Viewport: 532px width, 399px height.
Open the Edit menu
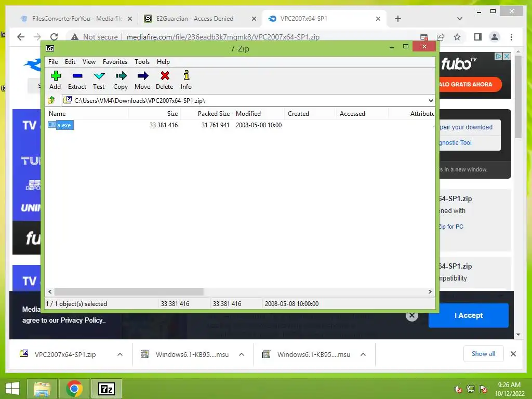point(70,62)
